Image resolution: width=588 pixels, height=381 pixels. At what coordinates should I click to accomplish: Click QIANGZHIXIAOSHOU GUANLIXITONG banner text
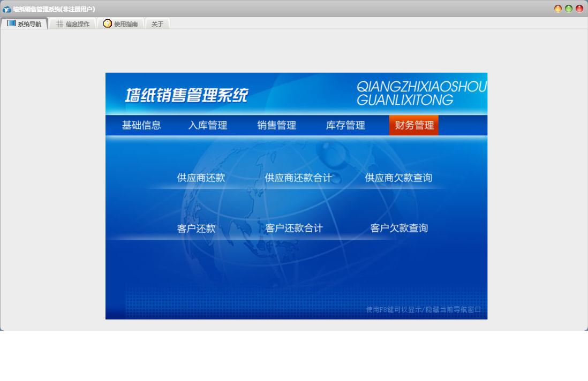422,93
